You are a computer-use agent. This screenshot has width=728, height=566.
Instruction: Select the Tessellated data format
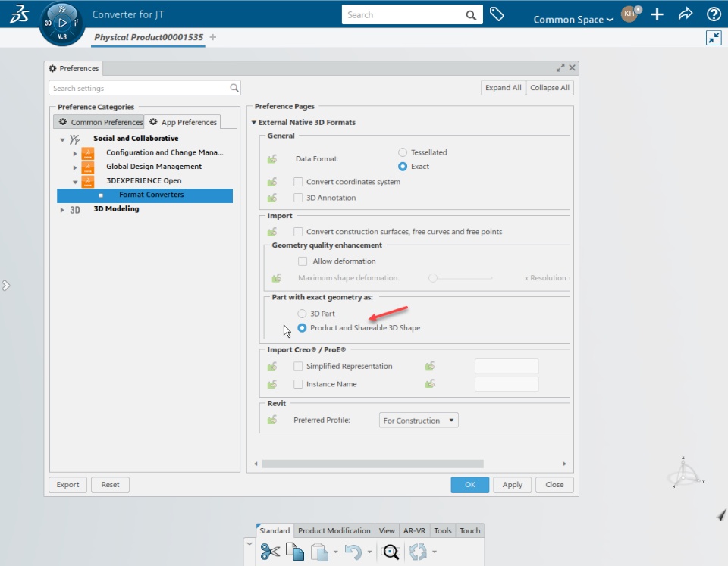click(x=403, y=152)
